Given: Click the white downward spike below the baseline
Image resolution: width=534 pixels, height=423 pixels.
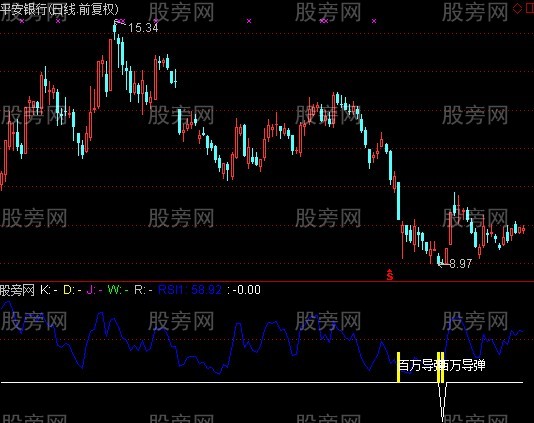Looking at the screenshot, I should tap(442, 402).
